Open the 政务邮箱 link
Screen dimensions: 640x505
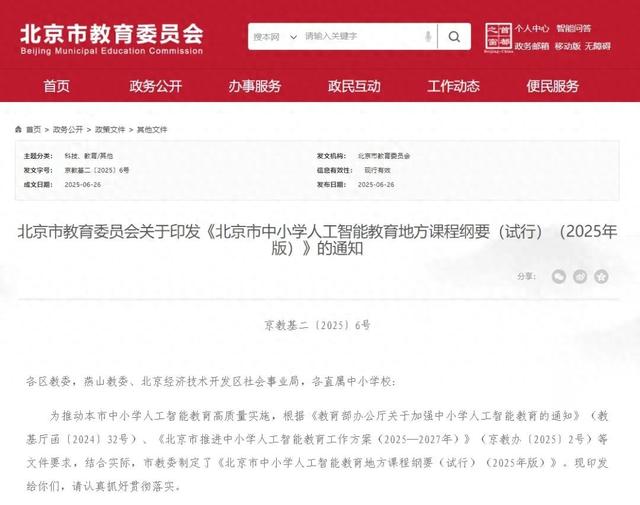[532, 46]
